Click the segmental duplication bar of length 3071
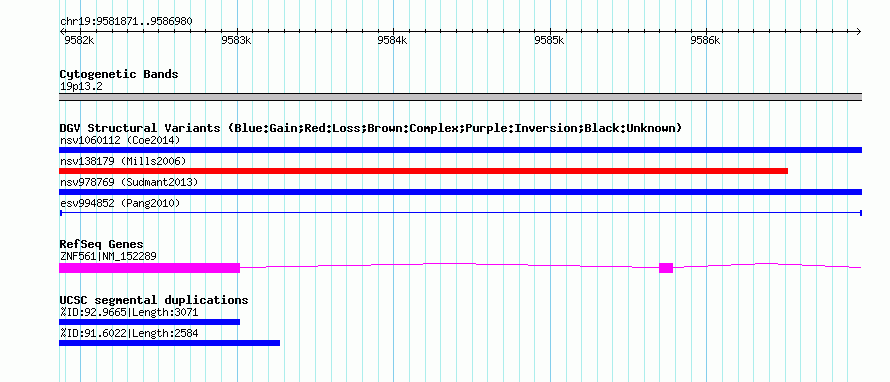 [149, 322]
